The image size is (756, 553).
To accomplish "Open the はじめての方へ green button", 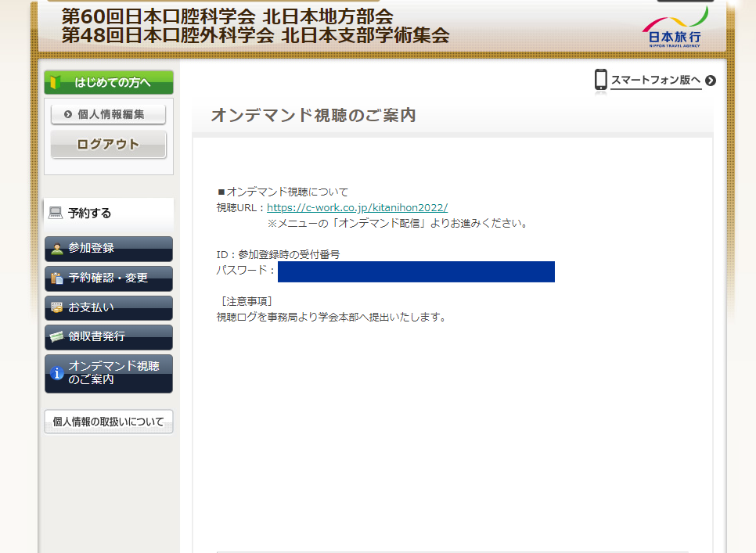I will tap(109, 82).
